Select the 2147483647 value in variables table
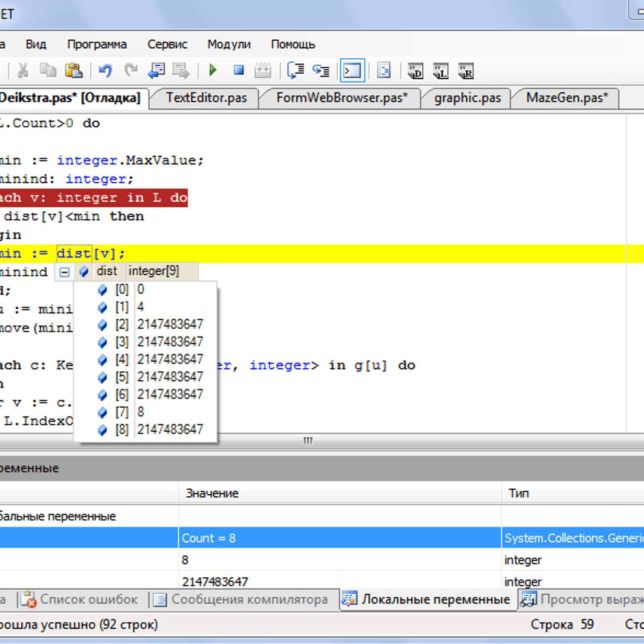644x644 pixels. click(340, 581)
